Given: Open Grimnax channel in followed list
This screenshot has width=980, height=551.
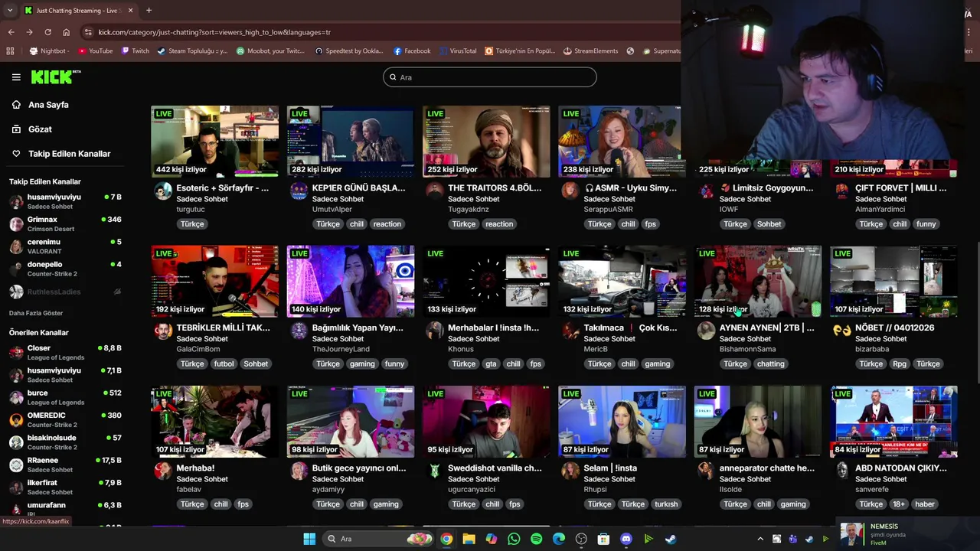Looking at the screenshot, I should [64, 223].
